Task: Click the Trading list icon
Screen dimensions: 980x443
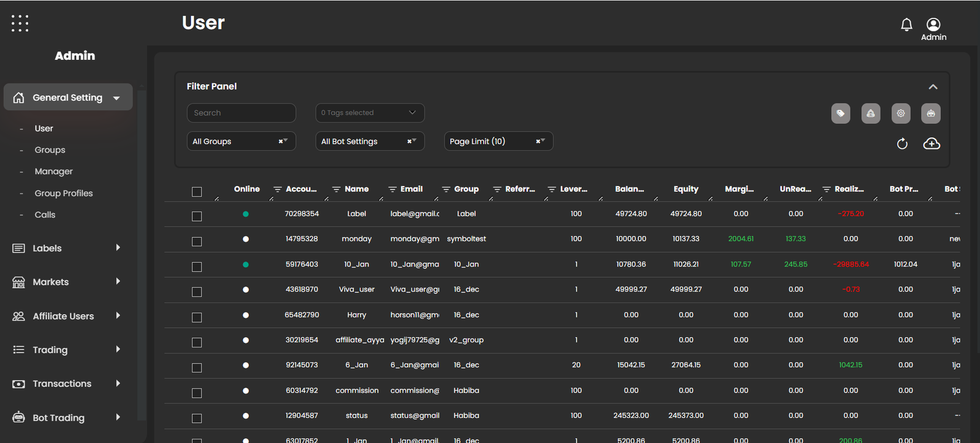Action: coord(19,350)
